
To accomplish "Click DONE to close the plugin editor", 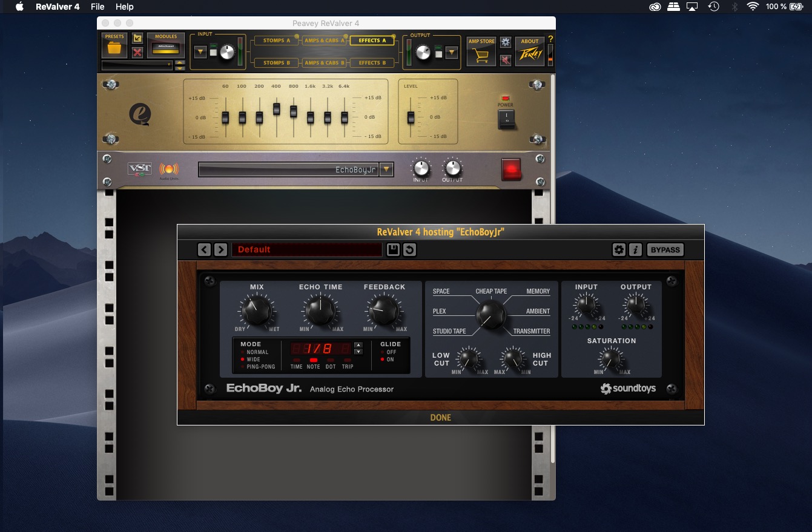I will 440,418.
